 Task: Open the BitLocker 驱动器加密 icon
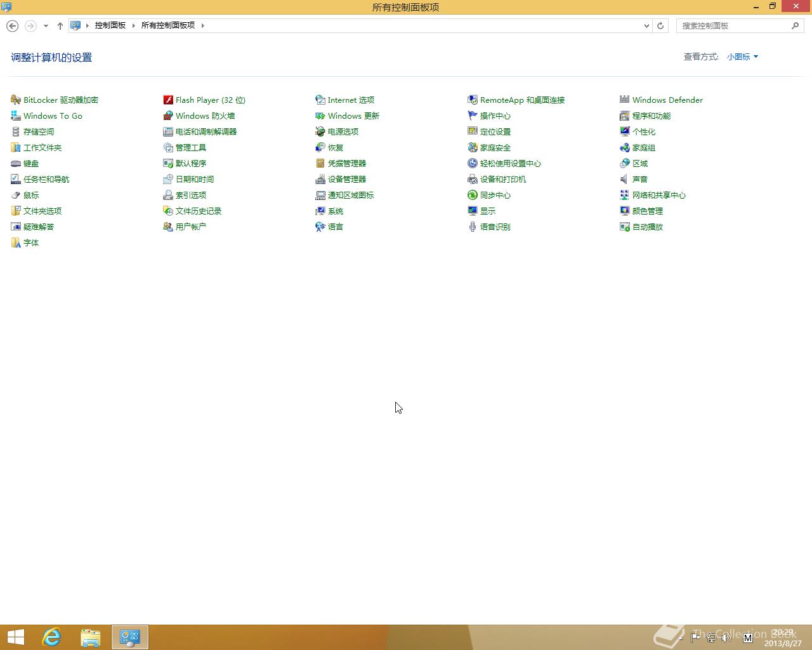tap(16, 100)
